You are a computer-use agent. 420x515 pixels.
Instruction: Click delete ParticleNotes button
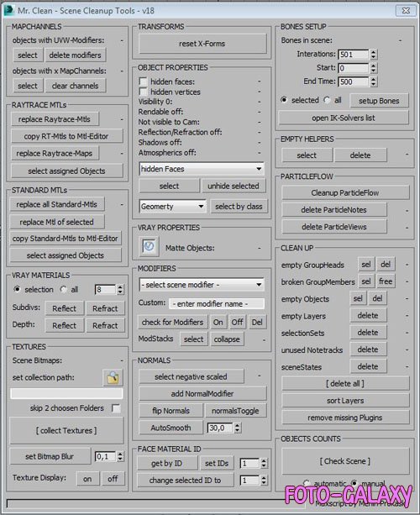334,209
